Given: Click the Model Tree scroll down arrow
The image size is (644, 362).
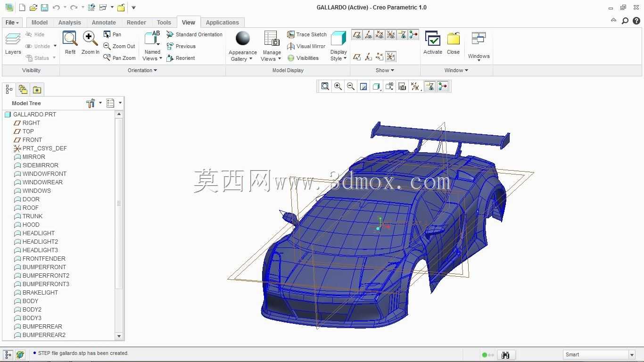Looking at the screenshot, I should pyautogui.click(x=119, y=336).
